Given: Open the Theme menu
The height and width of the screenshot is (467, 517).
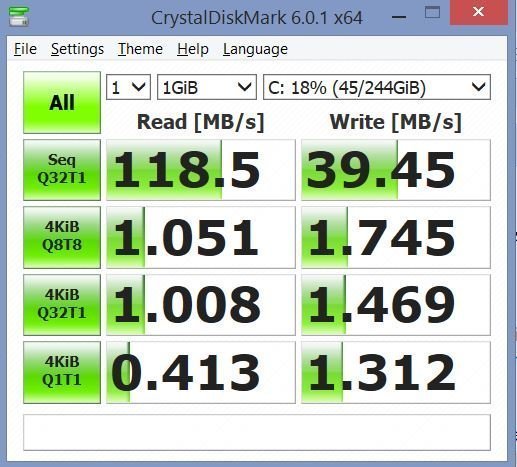Looking at the screenshot, I should coord(140,49).
